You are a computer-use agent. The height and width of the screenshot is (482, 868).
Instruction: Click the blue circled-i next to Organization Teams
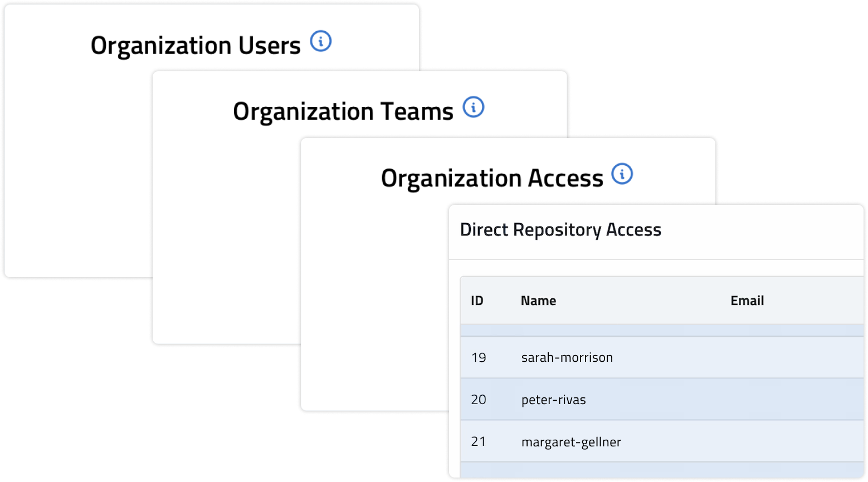474,107
